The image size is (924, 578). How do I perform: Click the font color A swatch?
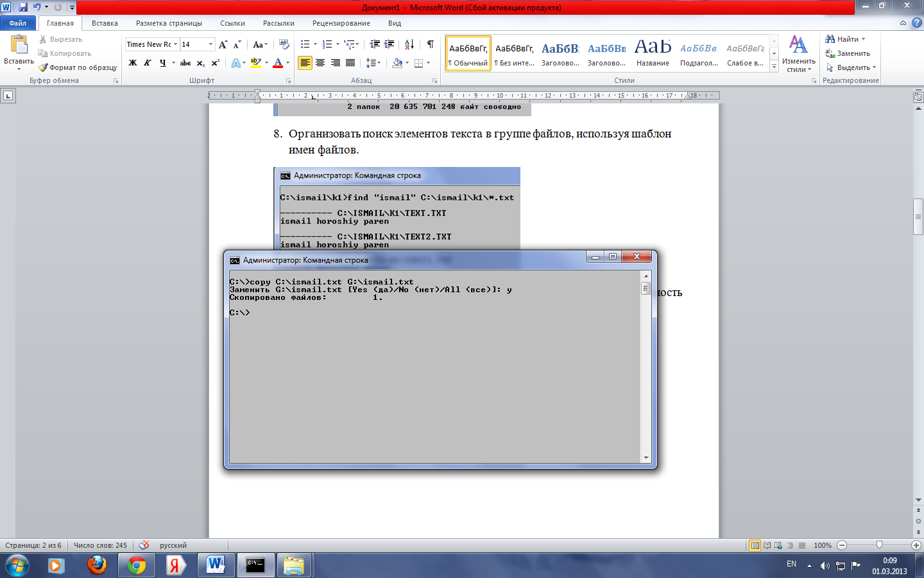(278, 63)
